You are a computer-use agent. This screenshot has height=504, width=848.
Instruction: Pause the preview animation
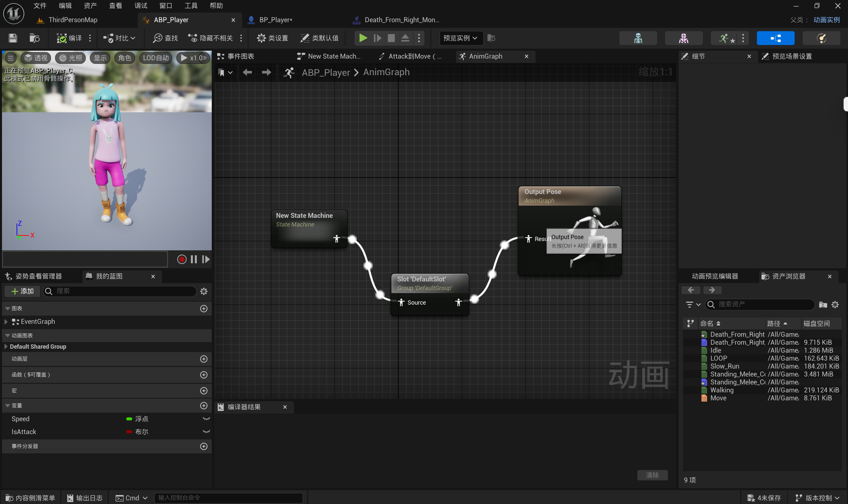point(194,260)
